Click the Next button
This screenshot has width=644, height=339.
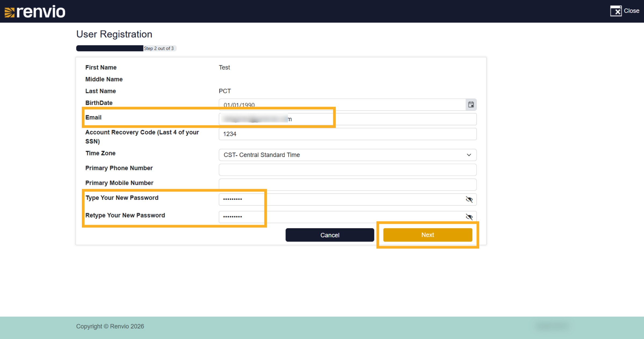[428, 235]
